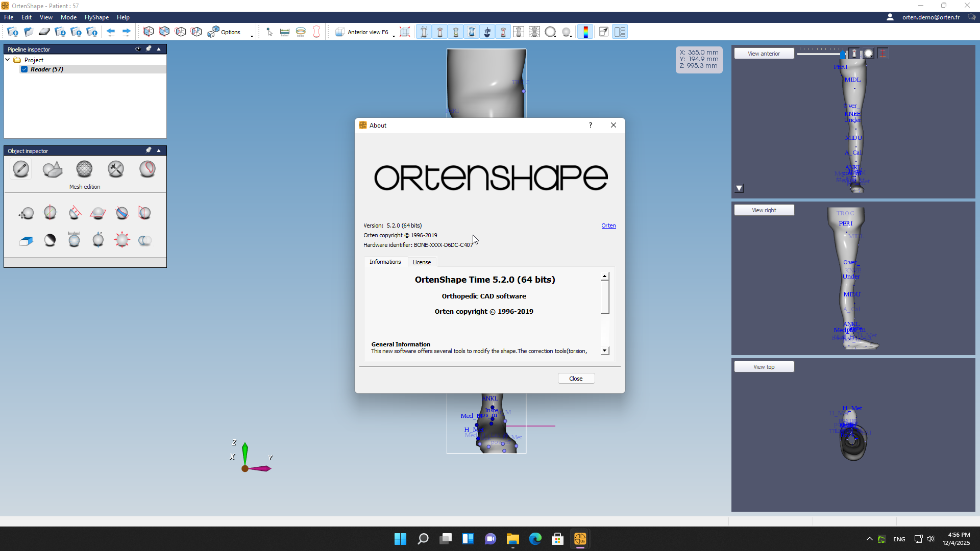
Task: Select the Mesh edition pencil tool
Action: tap(21, 169)
